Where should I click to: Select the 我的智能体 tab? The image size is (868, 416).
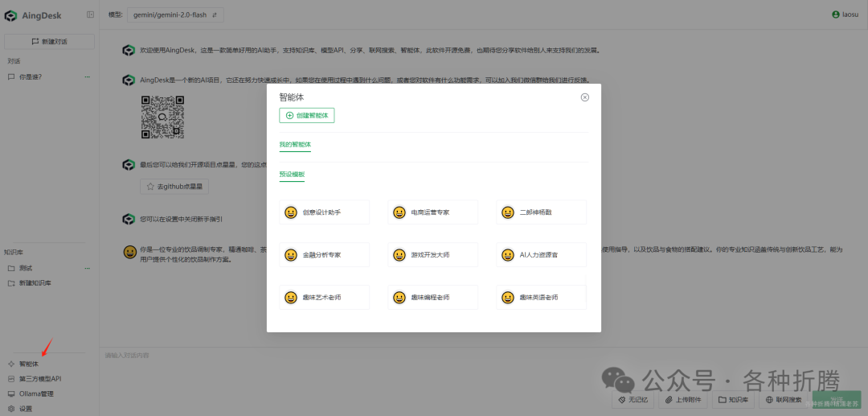click(295, 145)
